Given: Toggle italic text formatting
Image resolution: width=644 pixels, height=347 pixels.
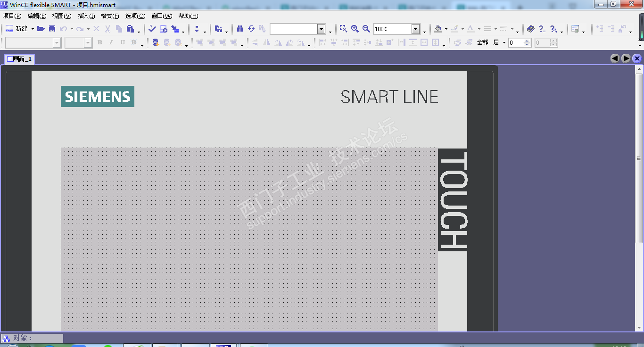Looking at the screenshot, I should [111, 42].
